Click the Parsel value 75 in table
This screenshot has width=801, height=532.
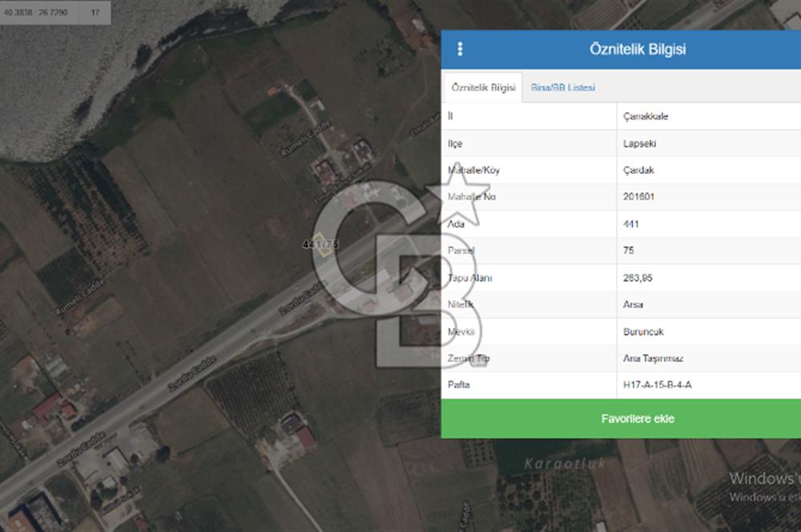point(629,251)
